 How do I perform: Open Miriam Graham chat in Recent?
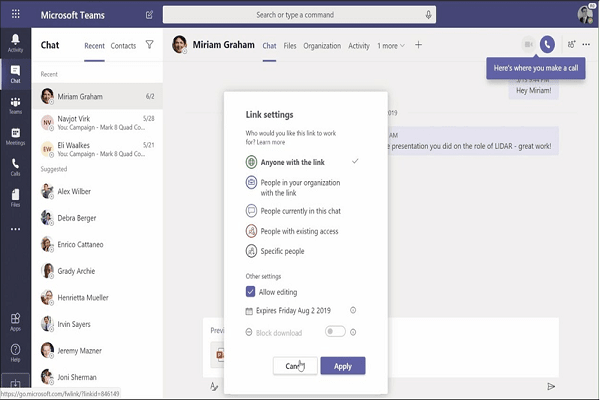98,96
